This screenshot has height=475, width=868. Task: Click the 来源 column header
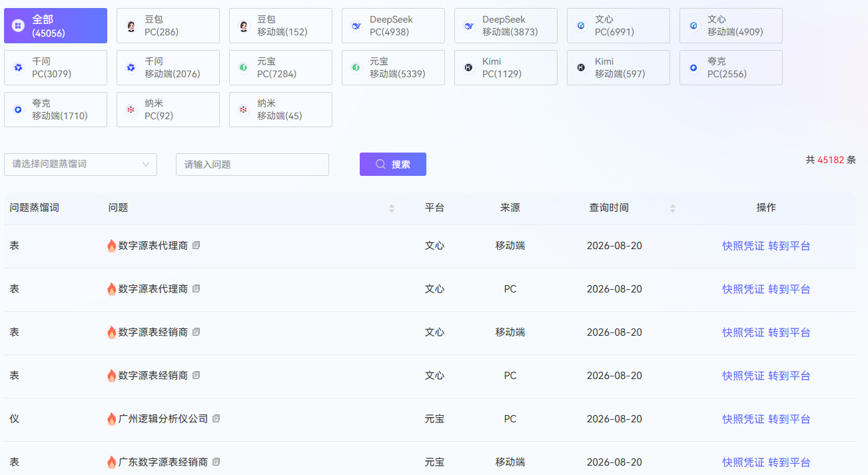[510, 208]
